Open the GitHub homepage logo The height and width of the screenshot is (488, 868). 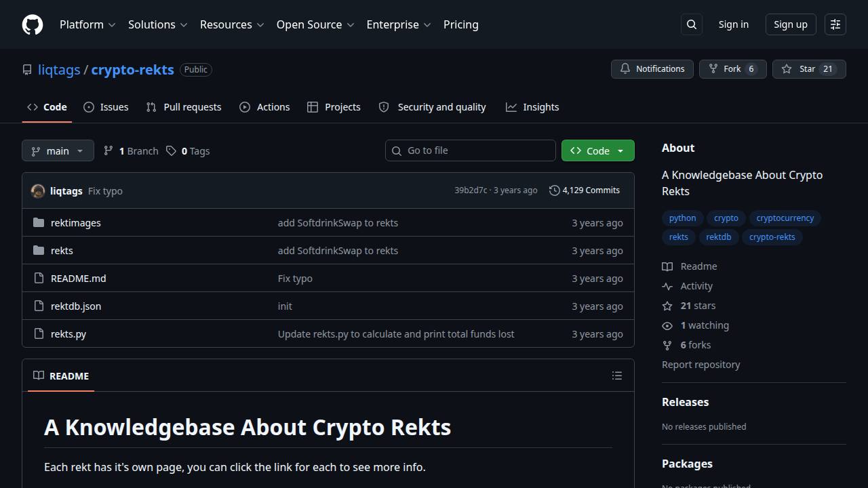click(x=33, y=24)
